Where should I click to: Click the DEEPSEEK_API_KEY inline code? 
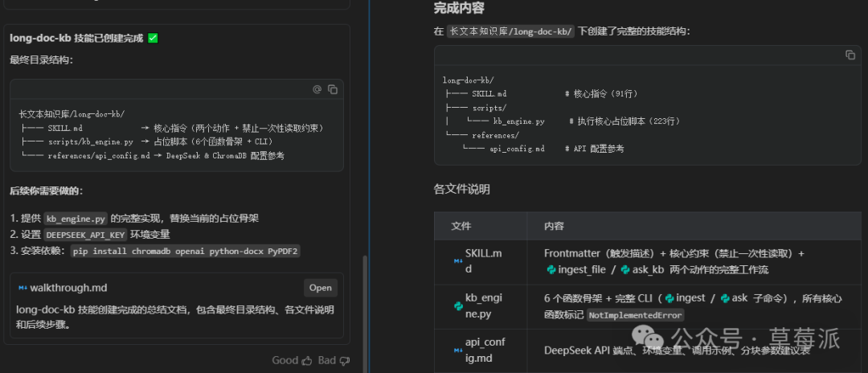click(x=85, y=235)
